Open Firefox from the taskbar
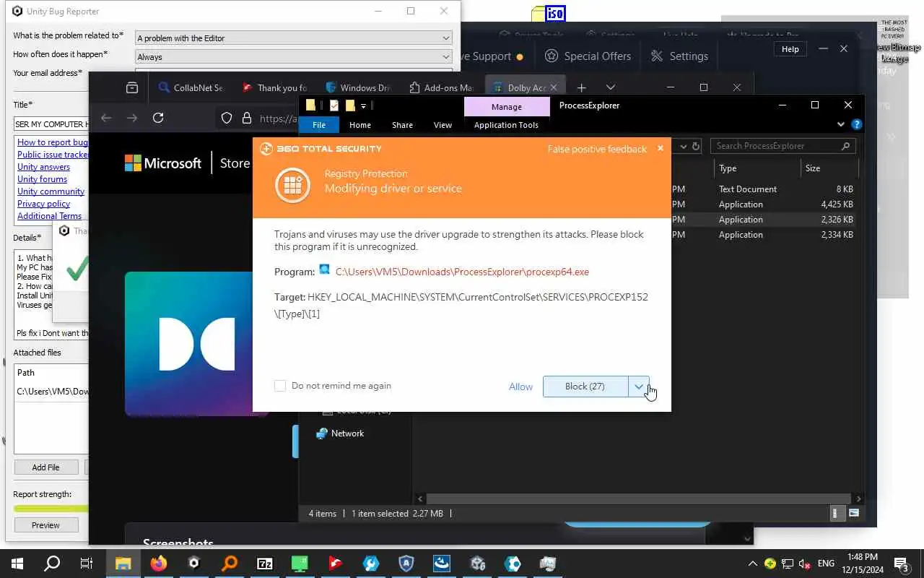The width and height of the screenshot is (924, 578). pos(158,564)
